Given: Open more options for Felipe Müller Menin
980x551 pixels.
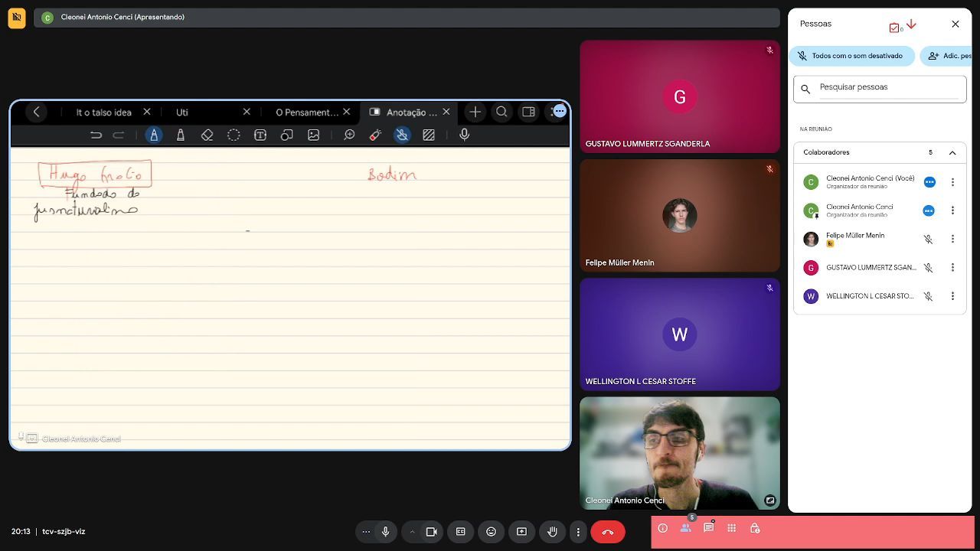Looking at the screenshot, I should click(x=952, y=239).
